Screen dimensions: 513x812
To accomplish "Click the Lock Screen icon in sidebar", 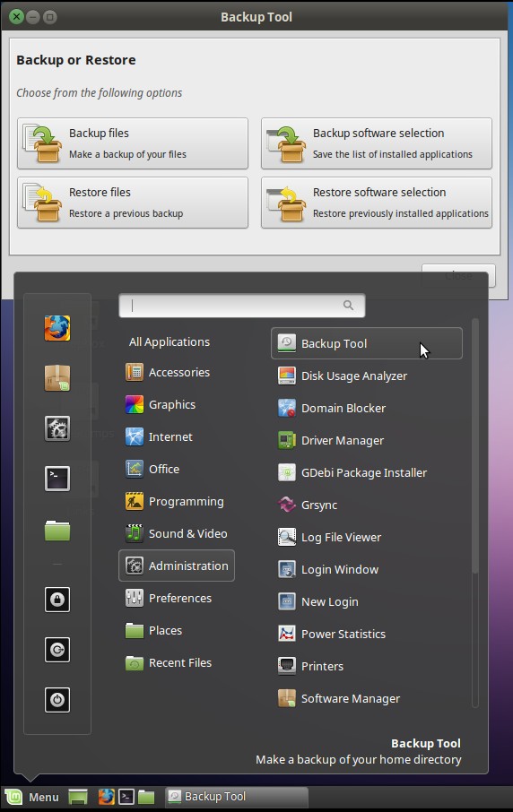I will (x=57, y=600).
